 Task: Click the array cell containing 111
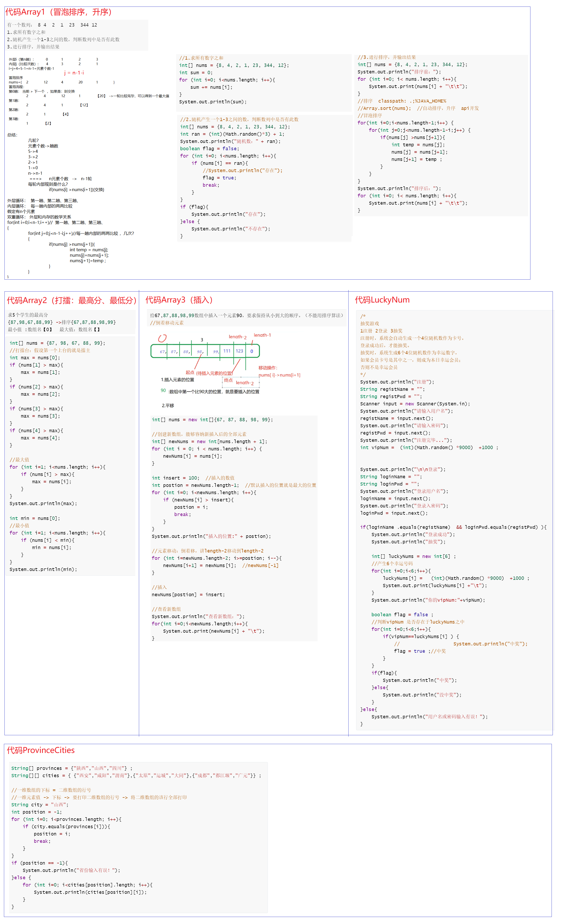(x=227, y=351)
